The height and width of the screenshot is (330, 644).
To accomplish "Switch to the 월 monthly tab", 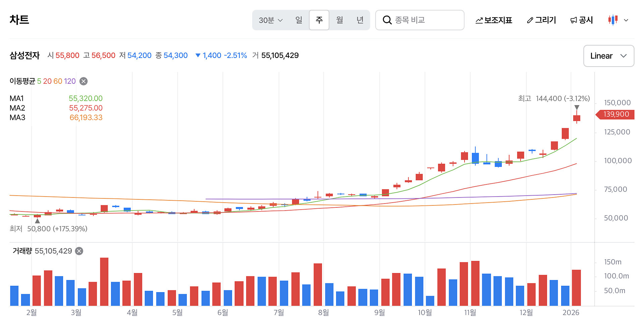I will pyautogui.click(x=339, y=20).
